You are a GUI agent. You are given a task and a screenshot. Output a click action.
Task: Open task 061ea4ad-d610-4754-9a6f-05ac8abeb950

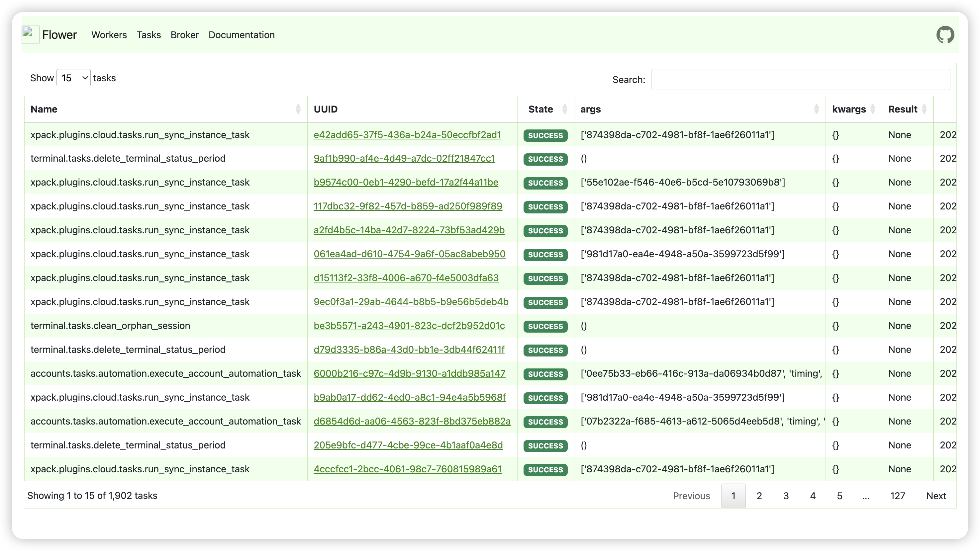409,254
